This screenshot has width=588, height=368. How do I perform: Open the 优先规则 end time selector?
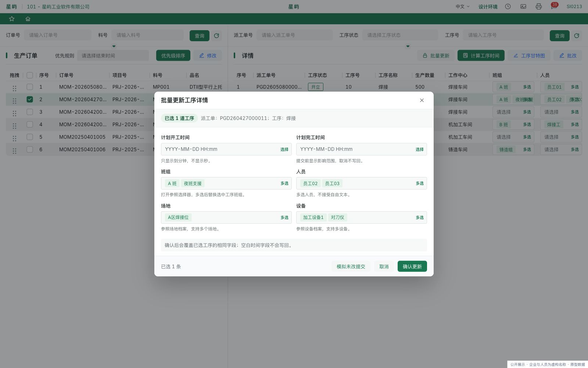(x=113, y=56)
